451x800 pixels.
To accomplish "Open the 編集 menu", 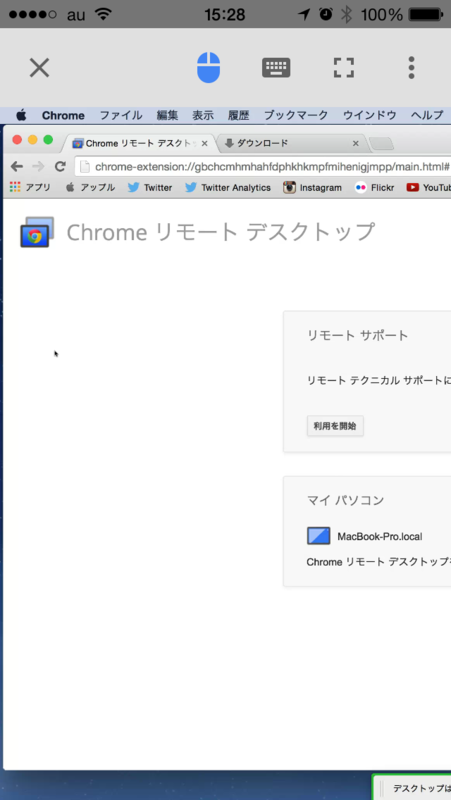I will tap(167, 115).
